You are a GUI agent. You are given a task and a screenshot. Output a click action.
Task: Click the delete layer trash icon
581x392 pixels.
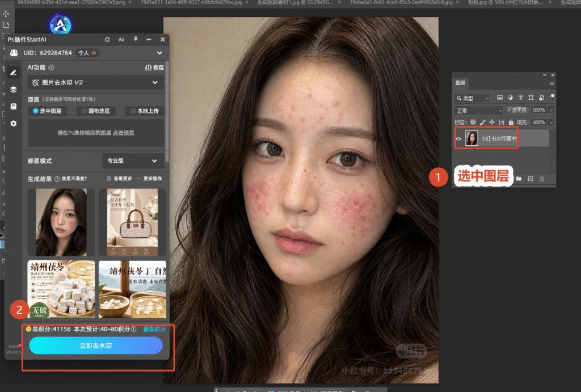tap(542, 179)
